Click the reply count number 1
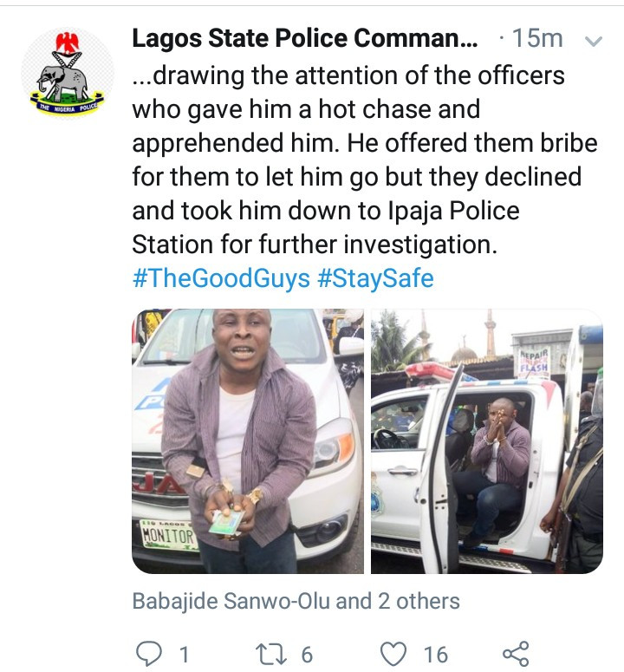This screenshot has width=624, height=672. click(x=184, y=653)
